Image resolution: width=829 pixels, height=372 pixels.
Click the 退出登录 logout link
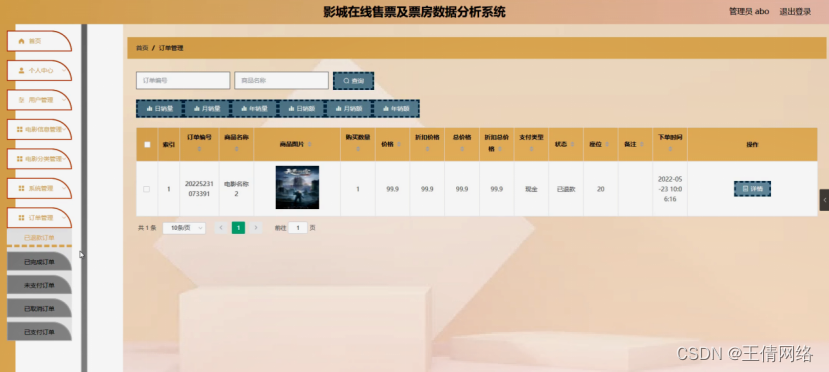click(x=795, y=12)
